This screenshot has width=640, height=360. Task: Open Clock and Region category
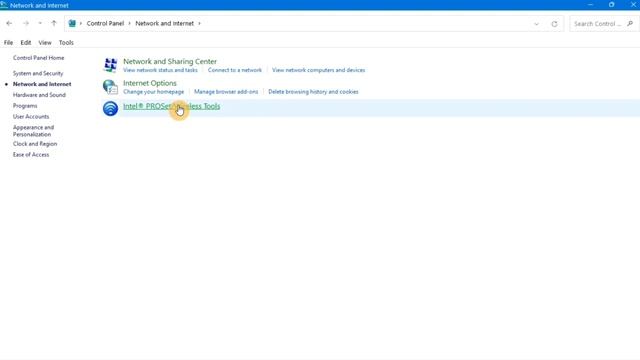coord(35,144)
